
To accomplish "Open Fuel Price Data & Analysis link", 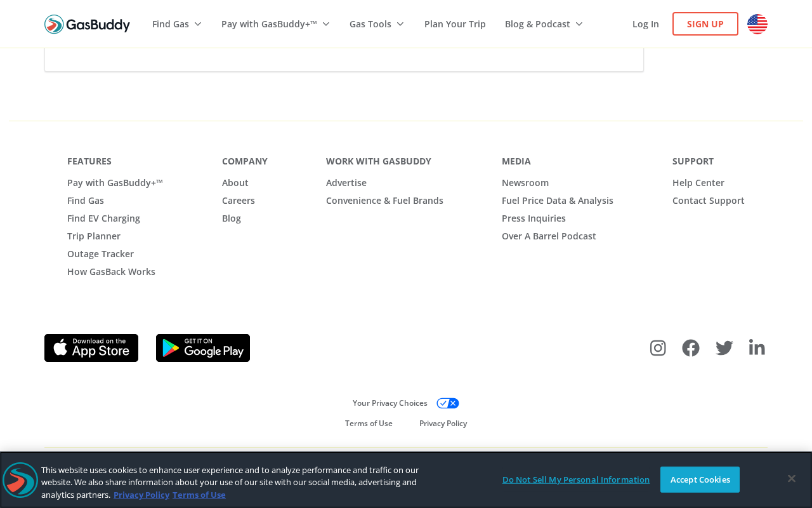I will click(558, 201).
